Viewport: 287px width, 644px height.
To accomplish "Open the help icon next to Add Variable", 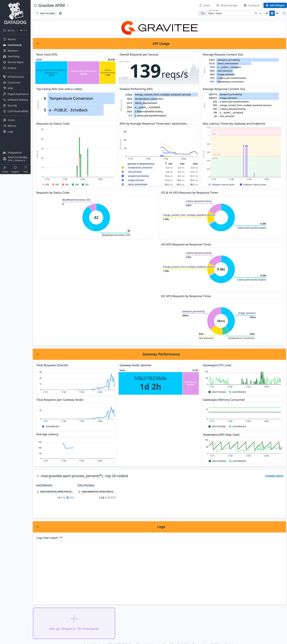I will (x=60, y=13).
